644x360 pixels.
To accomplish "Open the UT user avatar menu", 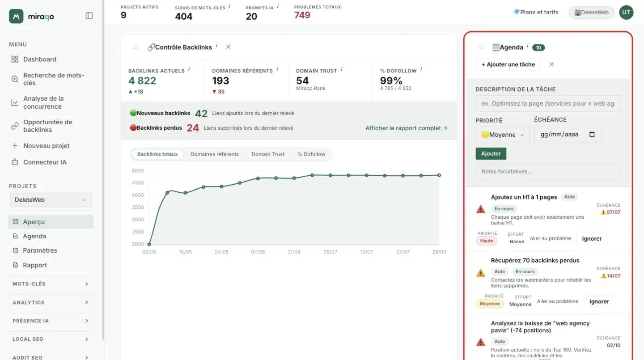I will (626, 13).
